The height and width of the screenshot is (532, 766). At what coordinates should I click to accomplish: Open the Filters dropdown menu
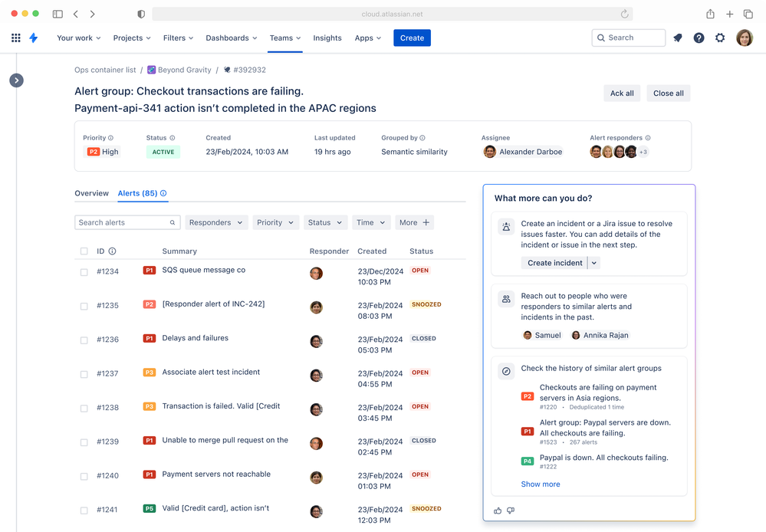tap(179, 38)
